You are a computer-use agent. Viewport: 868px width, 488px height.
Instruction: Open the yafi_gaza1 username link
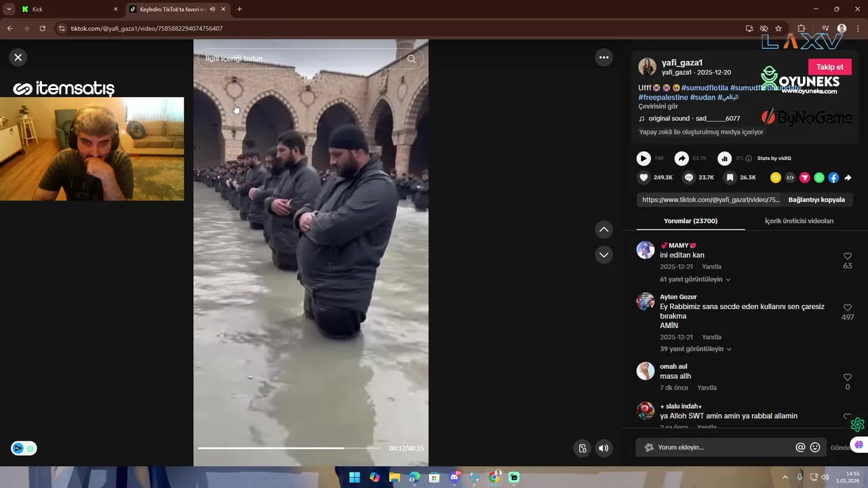682,62
